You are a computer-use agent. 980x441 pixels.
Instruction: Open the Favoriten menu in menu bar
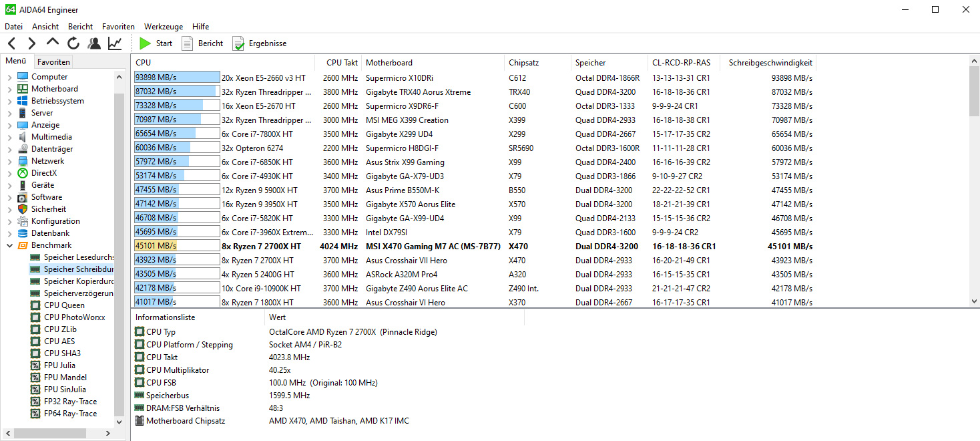coord(118,27)
